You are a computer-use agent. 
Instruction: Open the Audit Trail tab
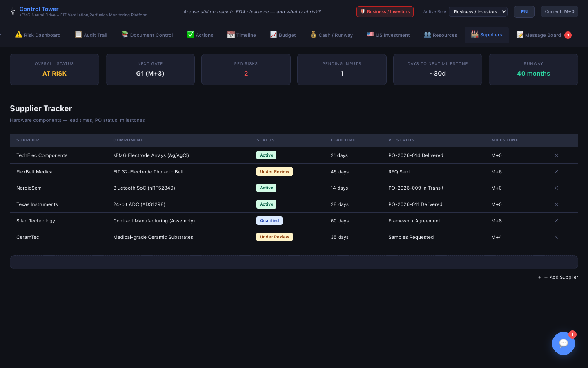pyautogui.click(x=91, y=35)
